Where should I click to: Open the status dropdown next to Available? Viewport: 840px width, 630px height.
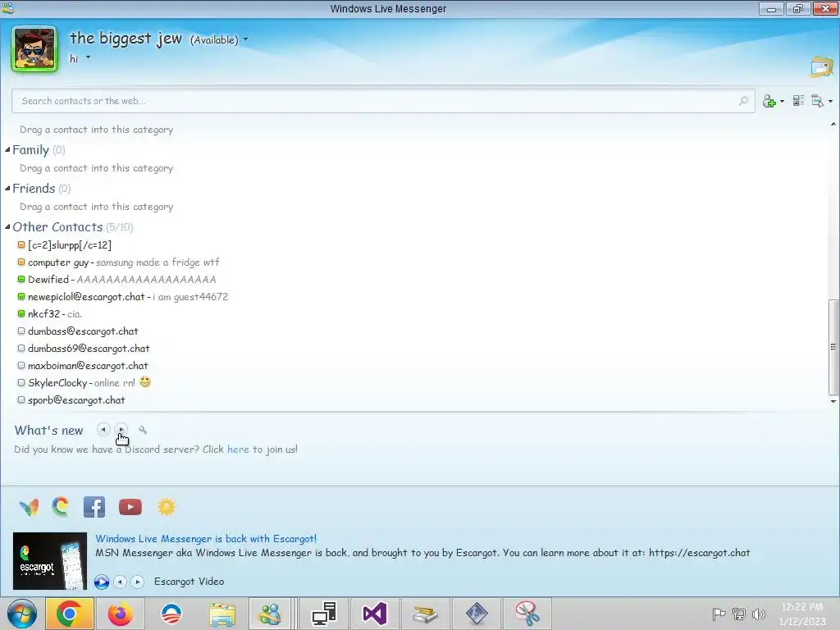246,39
